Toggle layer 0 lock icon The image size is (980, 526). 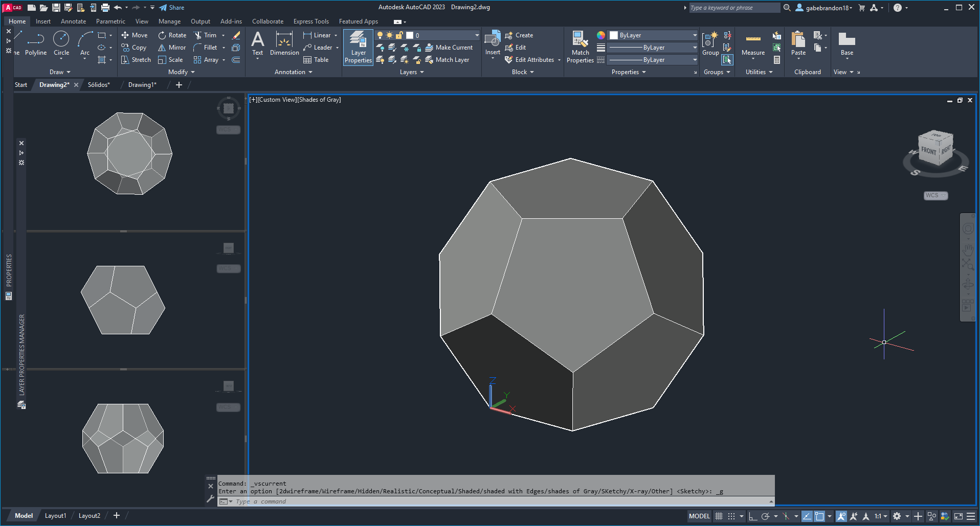tap(399, 35)
